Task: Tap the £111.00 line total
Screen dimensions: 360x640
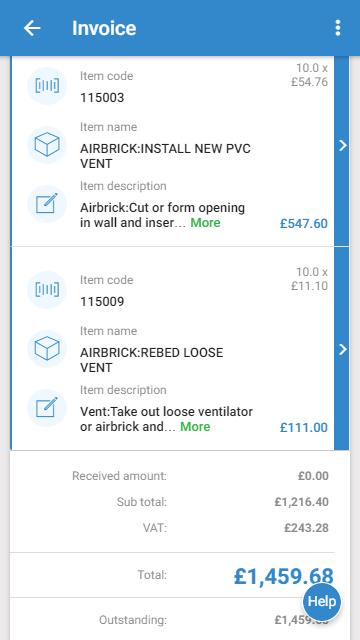Action: (x=304, y=428)
